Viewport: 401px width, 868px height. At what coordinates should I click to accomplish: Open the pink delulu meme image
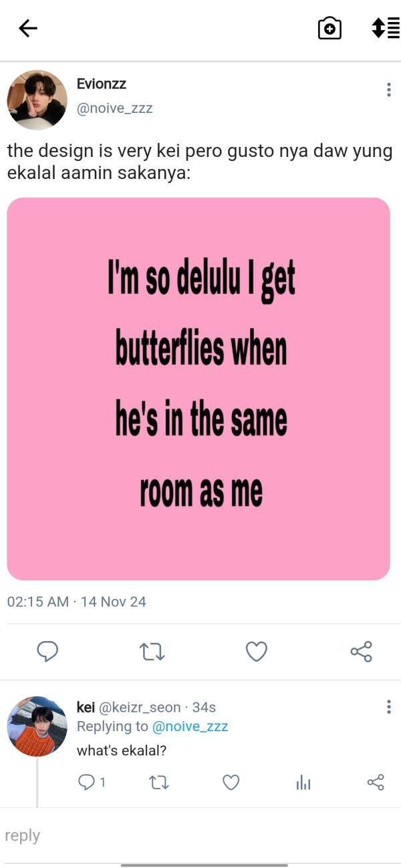198,389
